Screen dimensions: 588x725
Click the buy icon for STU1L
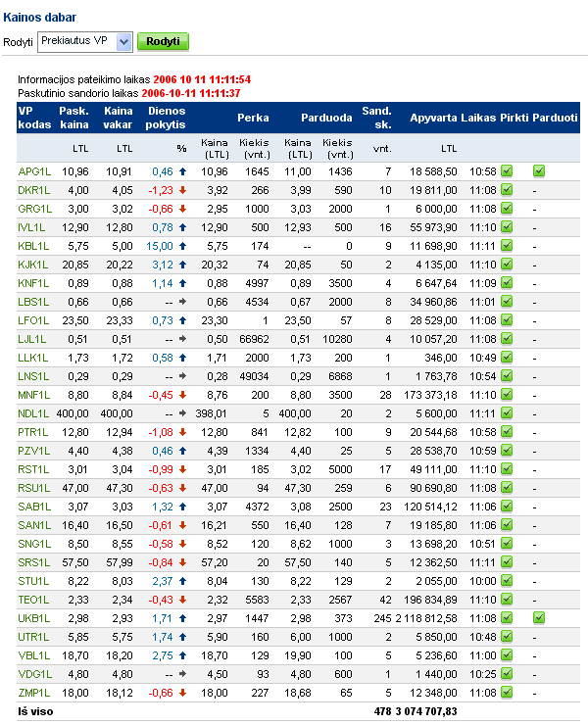point(507,580)
